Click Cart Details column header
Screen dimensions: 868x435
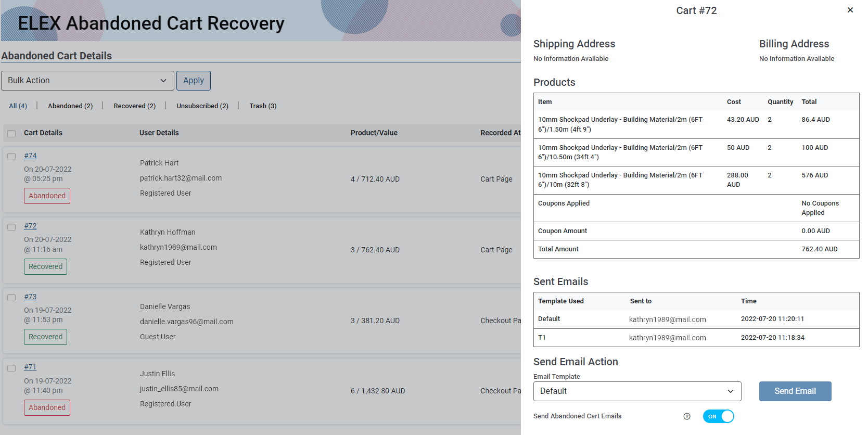[43, 133]
